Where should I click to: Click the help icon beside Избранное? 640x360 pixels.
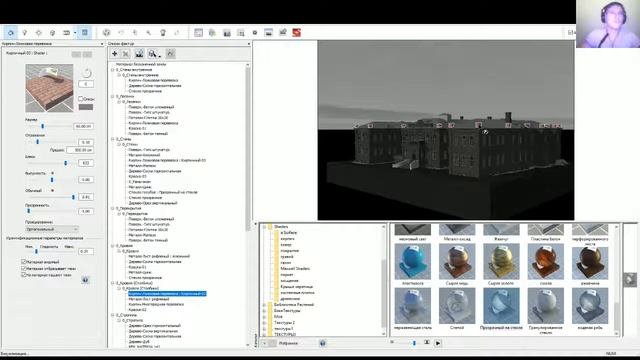coord(322,343)
